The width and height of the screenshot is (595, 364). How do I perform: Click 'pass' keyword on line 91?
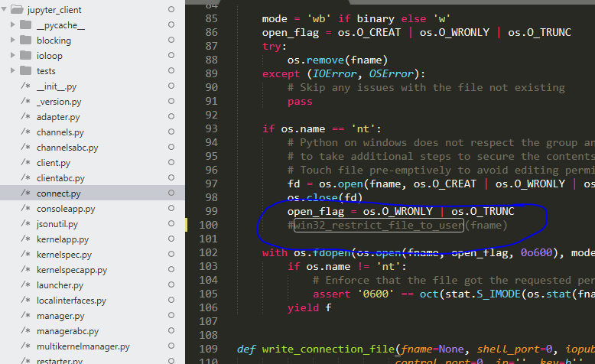click(x=300, y=102)
